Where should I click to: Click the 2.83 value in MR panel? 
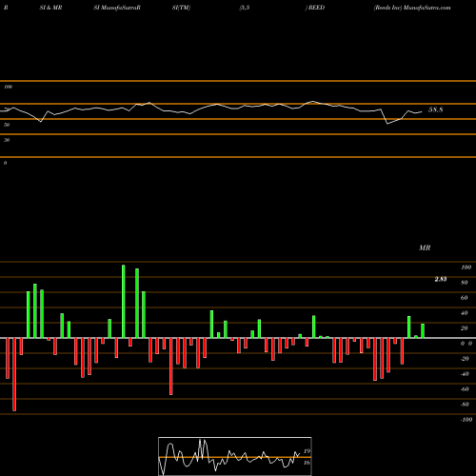[441, 279]
